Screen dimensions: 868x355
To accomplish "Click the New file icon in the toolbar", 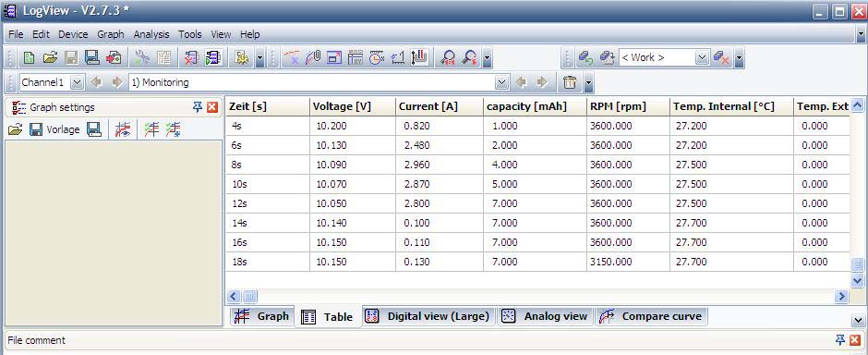I will pyautogui.click(x=29, y=57).
